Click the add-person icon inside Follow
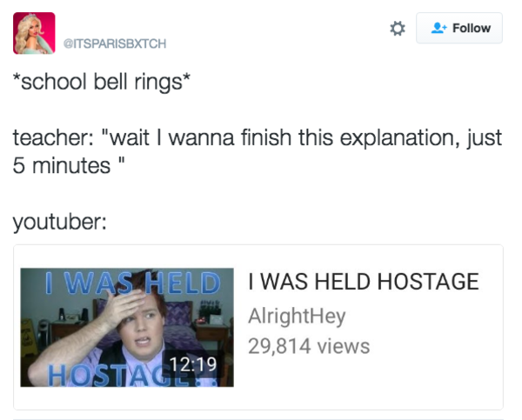The height and width of the screenshot is (420, 522). 438,28
